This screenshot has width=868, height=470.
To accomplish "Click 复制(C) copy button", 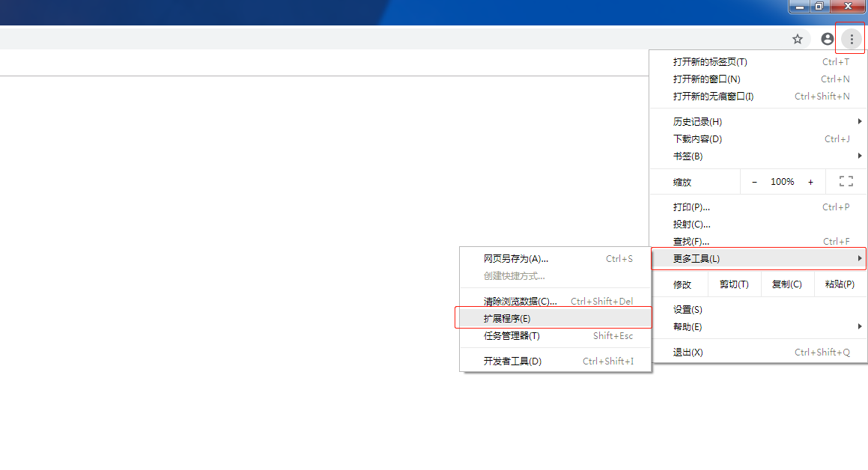I will (x=786, y=284).
